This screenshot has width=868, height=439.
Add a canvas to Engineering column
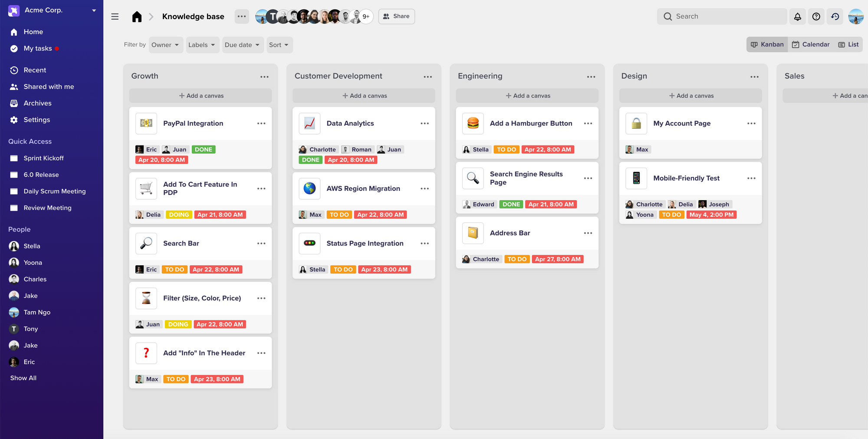(527, 96)
